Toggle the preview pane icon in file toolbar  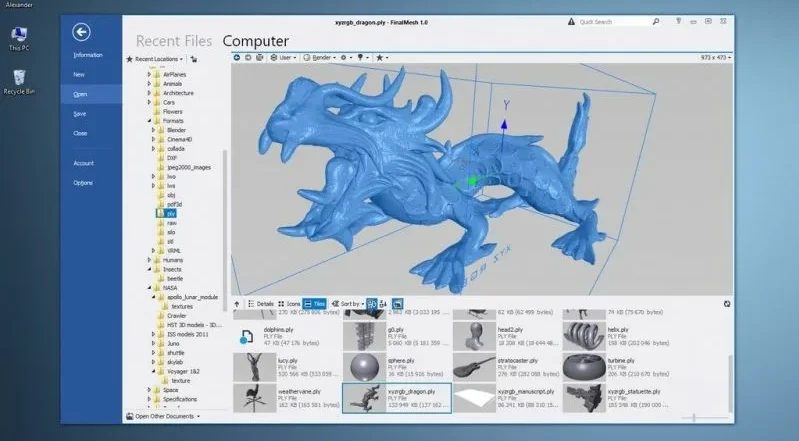(397, 304)
